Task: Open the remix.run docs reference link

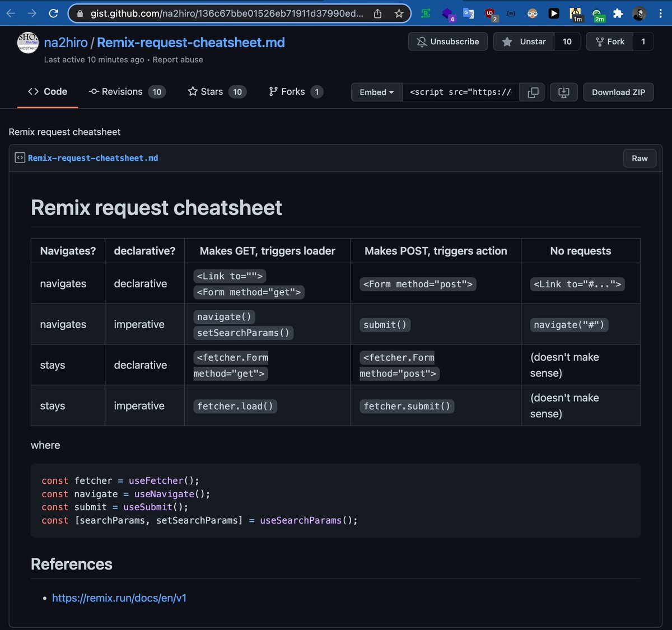Action: click(119, 598)
